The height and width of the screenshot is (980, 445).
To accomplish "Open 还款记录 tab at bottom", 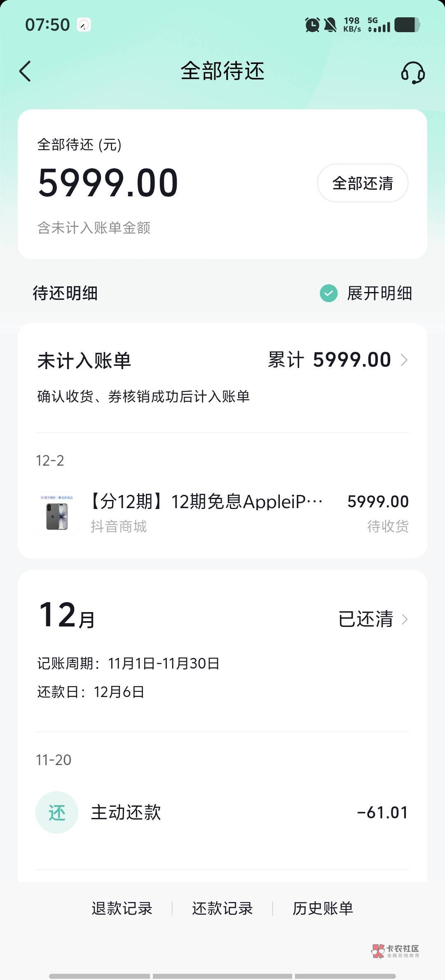I will point(222,908).
